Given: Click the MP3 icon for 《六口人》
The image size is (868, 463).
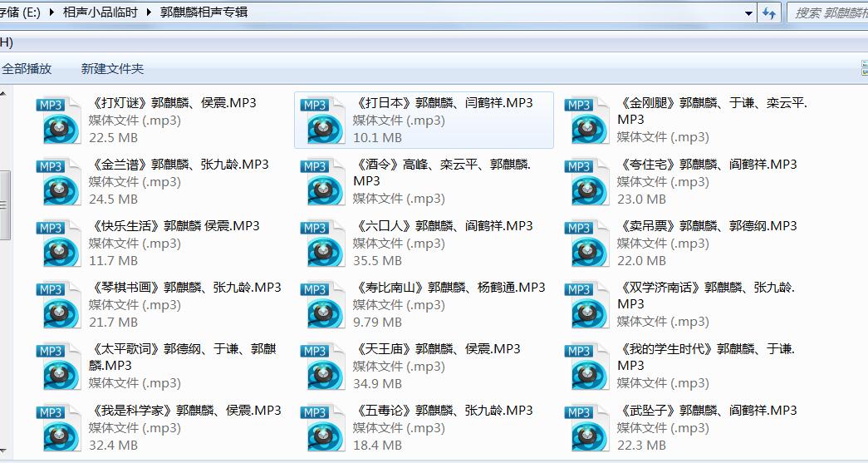Looking at the screenshot, I should click(x=323, y=243).
